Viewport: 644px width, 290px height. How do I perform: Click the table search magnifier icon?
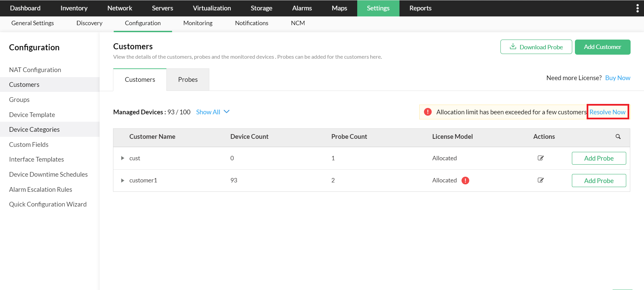[618, 136]
